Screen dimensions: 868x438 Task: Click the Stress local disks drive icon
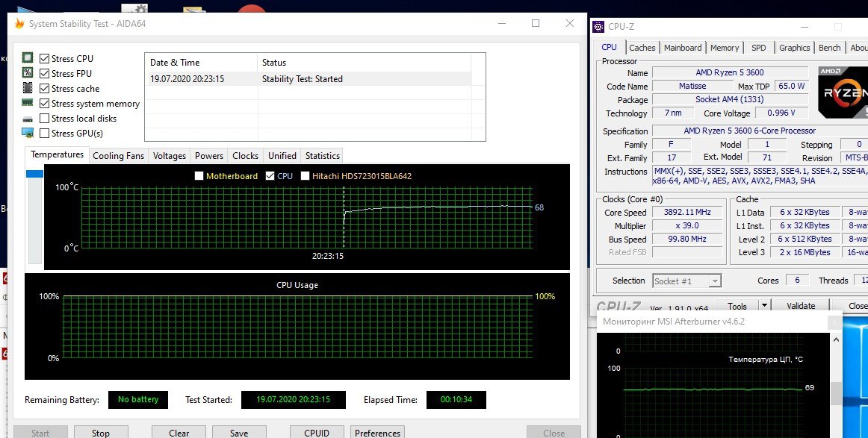click(28, 119)
